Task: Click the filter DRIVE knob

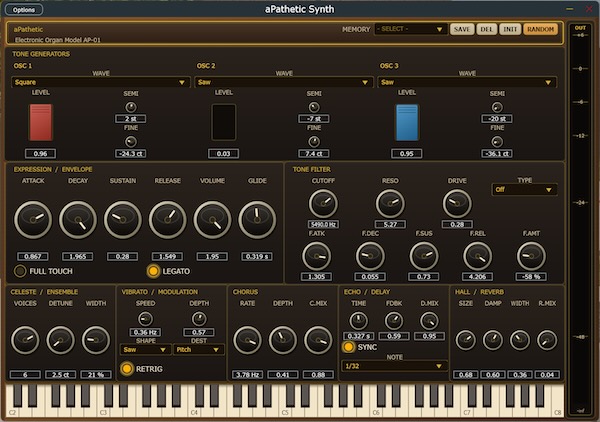Action: (x=457, y=204)
